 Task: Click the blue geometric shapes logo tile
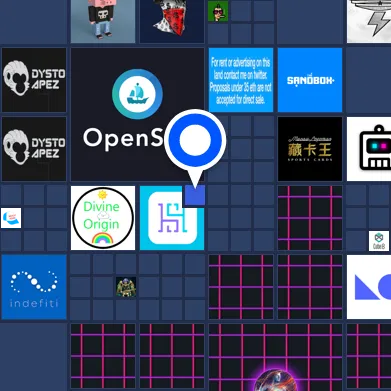[x=369, y=287]
